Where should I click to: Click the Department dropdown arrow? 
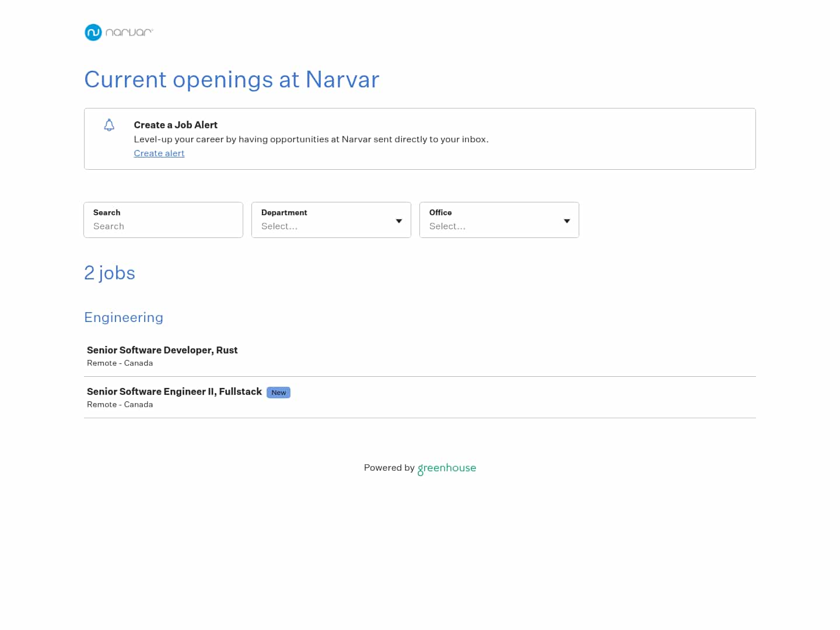pos(399,221)
